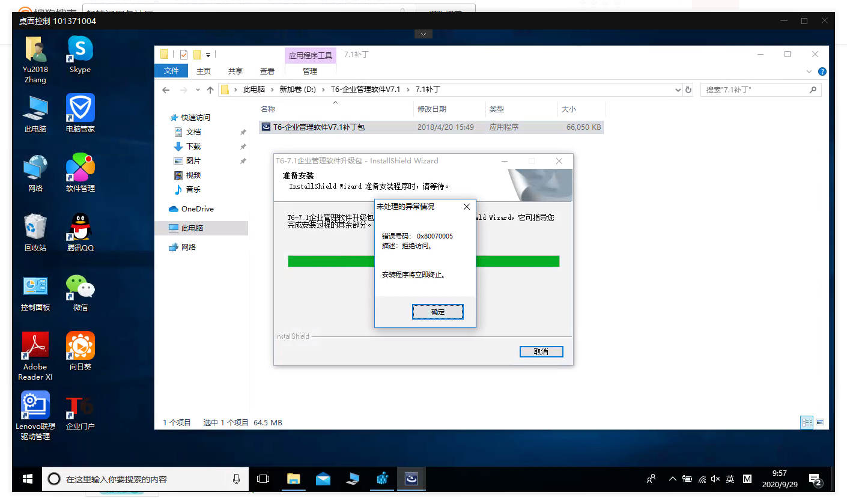
Task: Click the T6 installer taskbar icon
Action: [411, 479]
